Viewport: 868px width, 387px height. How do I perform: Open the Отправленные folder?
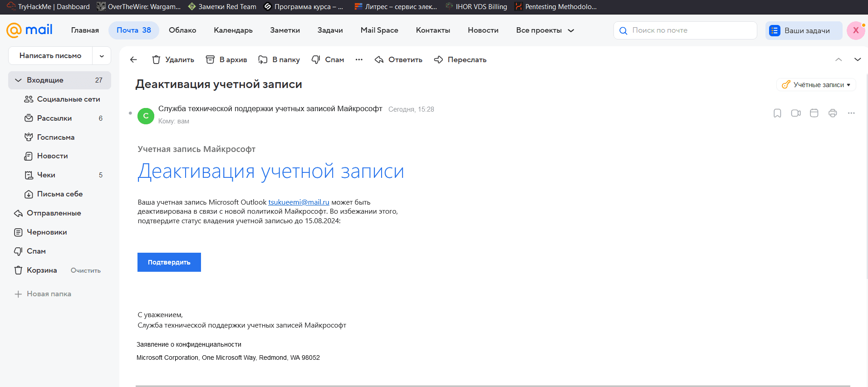click(59, 213)
